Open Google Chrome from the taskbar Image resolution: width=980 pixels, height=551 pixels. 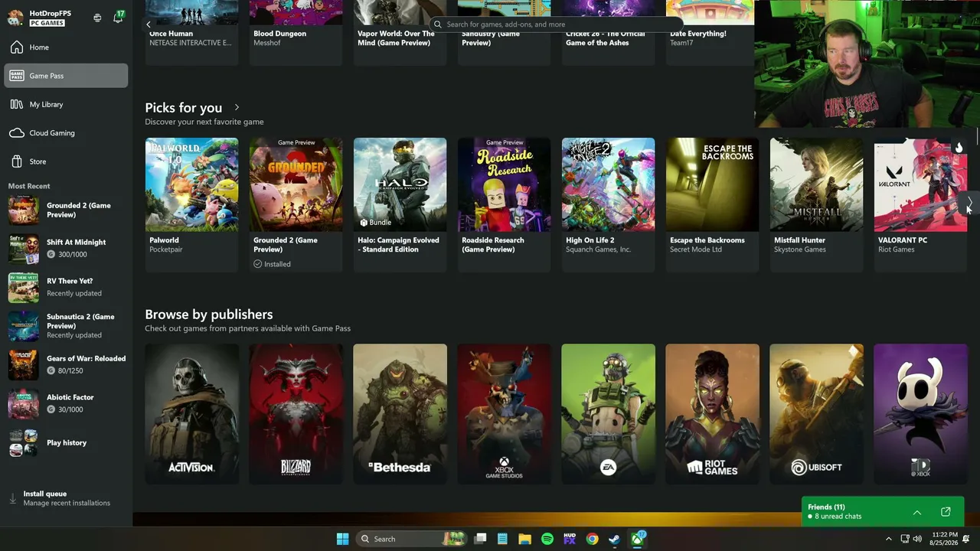(x=592, y=539)
